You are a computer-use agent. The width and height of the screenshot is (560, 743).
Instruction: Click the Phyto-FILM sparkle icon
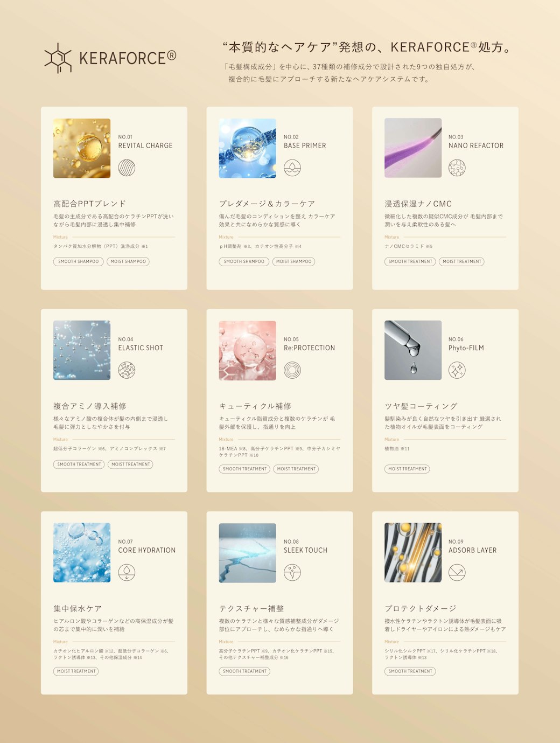tap(457, 370)
